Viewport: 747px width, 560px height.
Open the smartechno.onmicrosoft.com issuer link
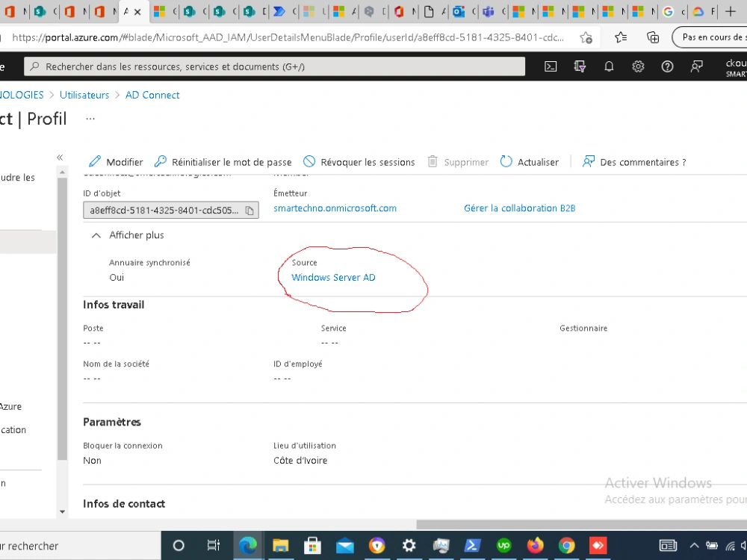(x=335, y=208)
